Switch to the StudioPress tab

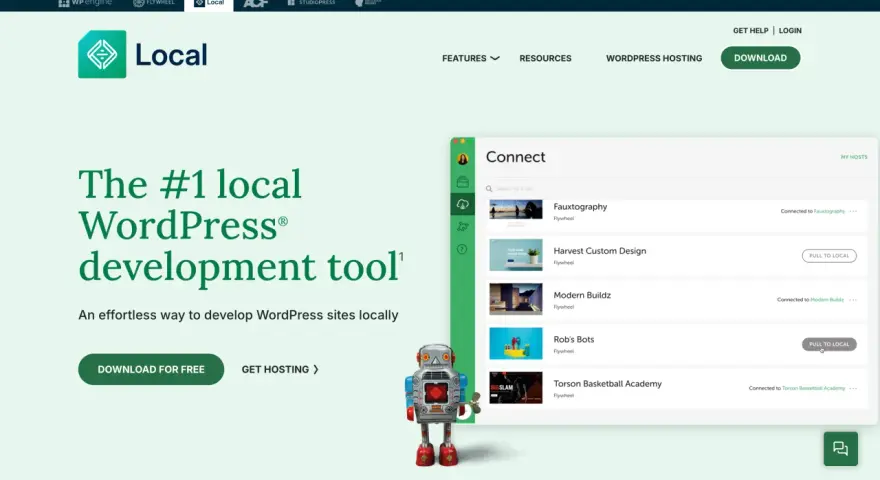311,3
